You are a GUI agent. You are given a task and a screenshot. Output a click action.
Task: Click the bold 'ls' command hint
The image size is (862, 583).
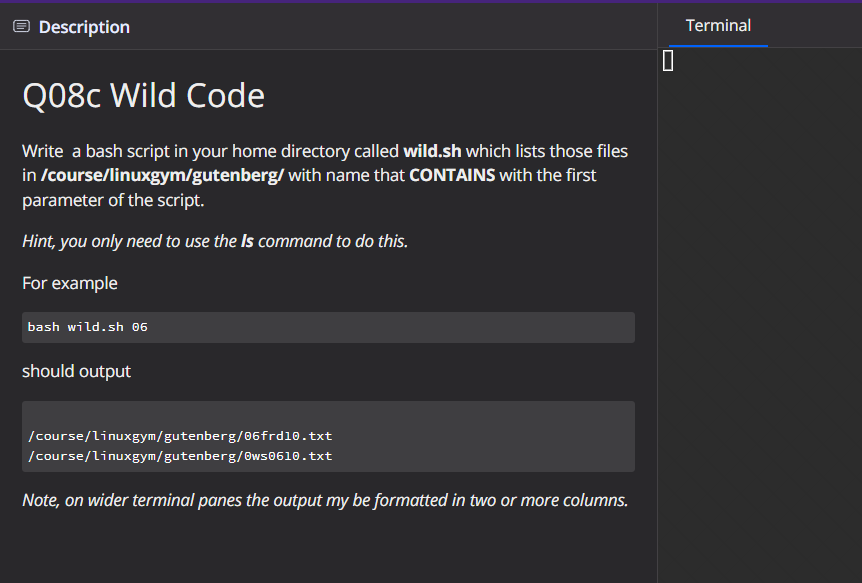tap(247, 241)
